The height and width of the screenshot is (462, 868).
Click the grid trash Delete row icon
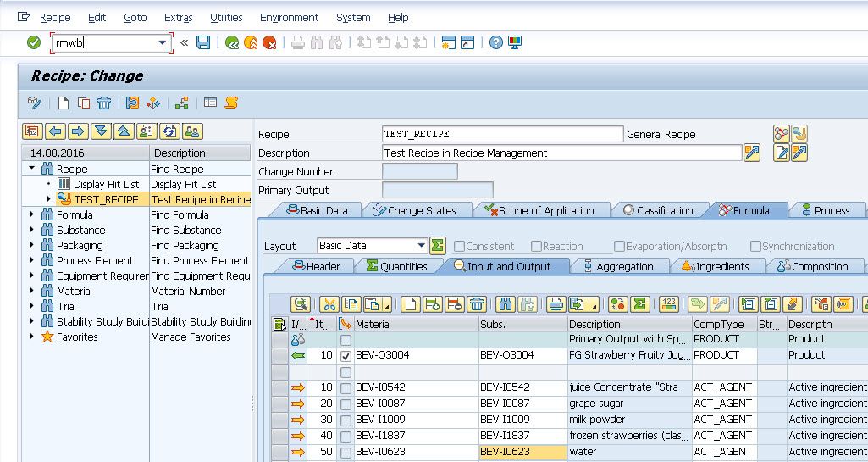tap(477, 304)
